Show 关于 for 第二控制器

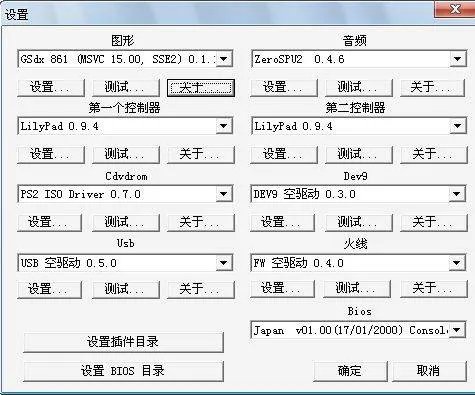434,154
